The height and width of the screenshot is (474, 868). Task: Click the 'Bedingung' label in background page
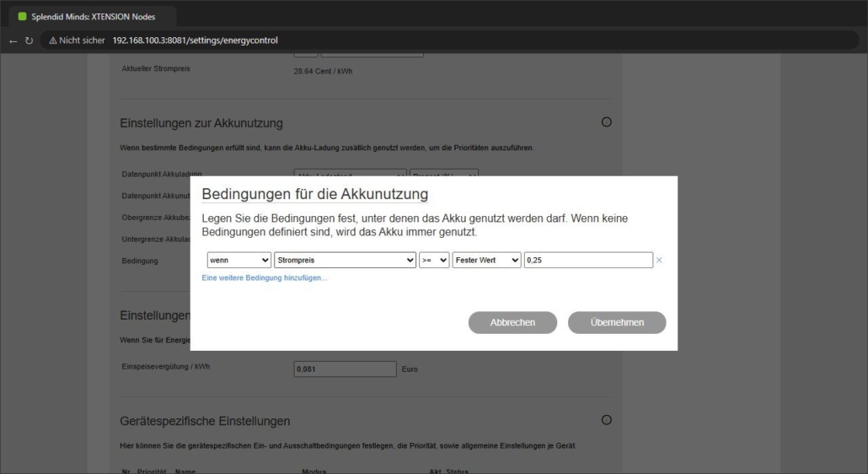coord(140,261)
